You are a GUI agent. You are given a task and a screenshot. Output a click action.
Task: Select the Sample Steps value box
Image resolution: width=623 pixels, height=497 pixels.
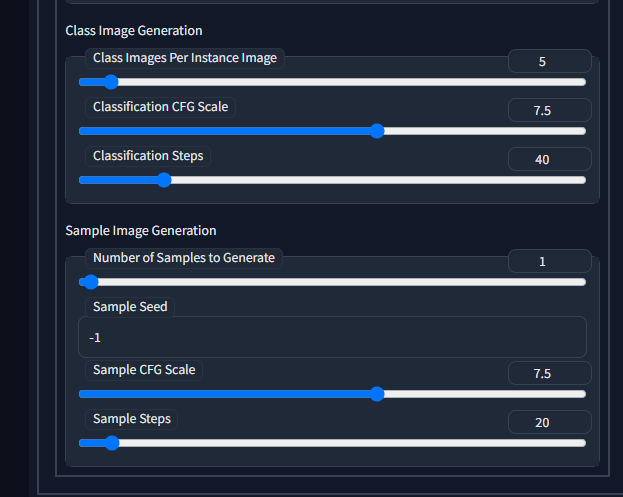[549, 422]
